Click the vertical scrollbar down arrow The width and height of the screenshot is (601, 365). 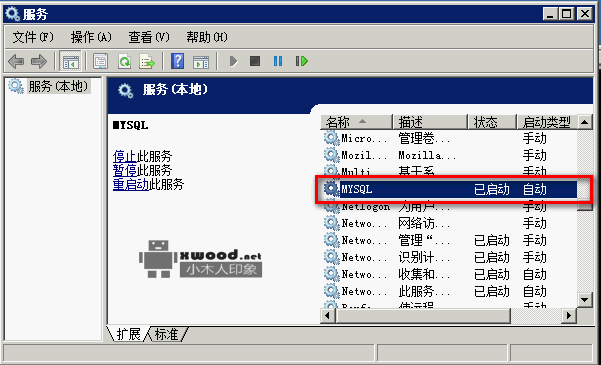coord(585,299)
